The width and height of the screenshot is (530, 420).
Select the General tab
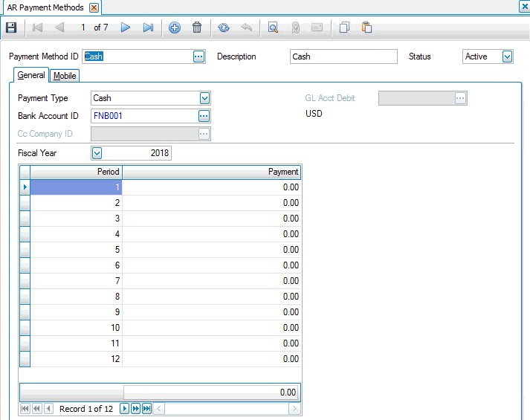31,75
